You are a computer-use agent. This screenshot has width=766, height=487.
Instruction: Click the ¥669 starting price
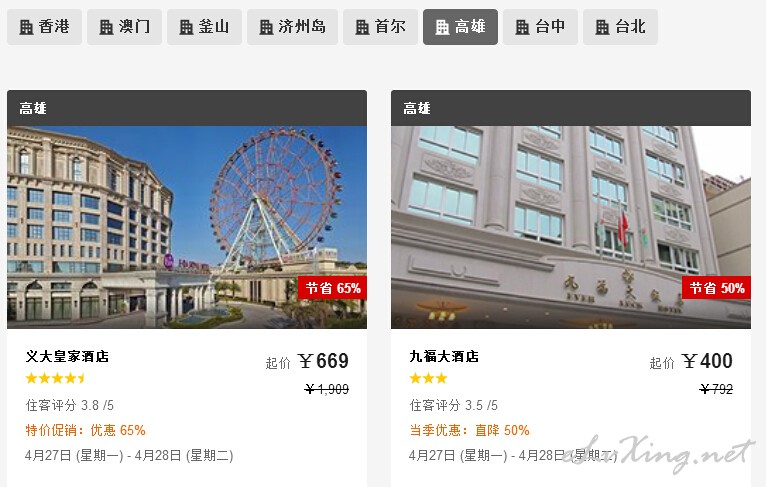click(323, 361)
